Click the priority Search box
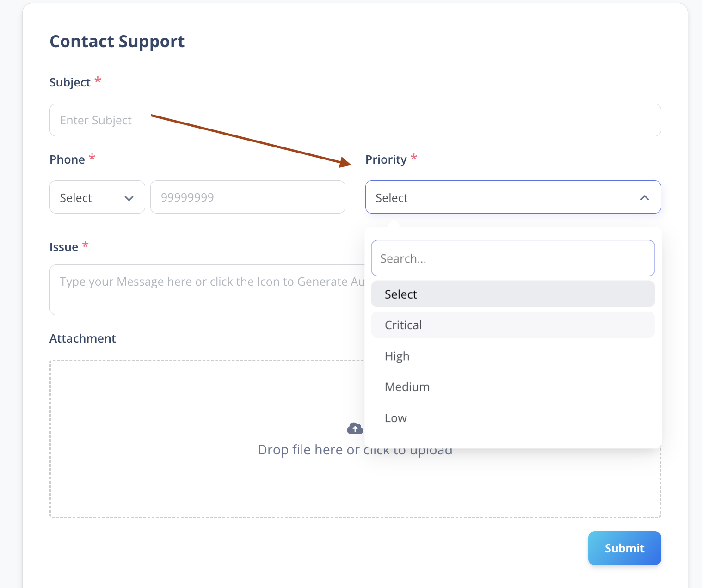 [513, 258]
